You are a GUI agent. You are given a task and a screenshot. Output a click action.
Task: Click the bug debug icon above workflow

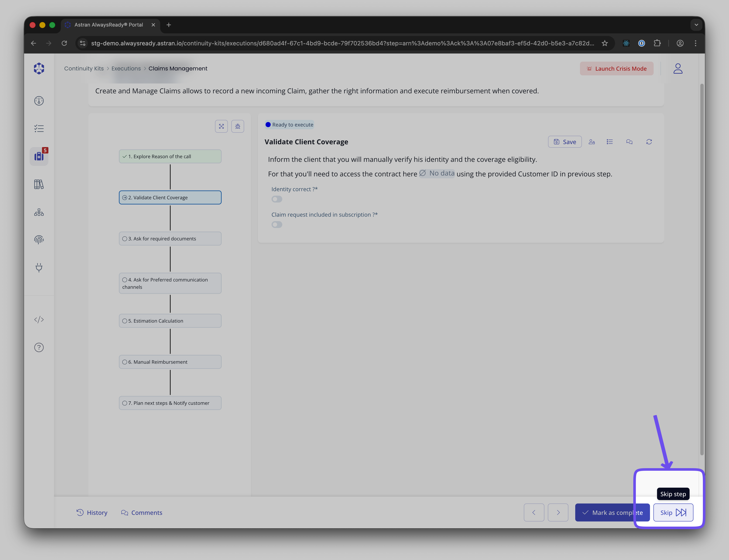click(x=238, y=126)
